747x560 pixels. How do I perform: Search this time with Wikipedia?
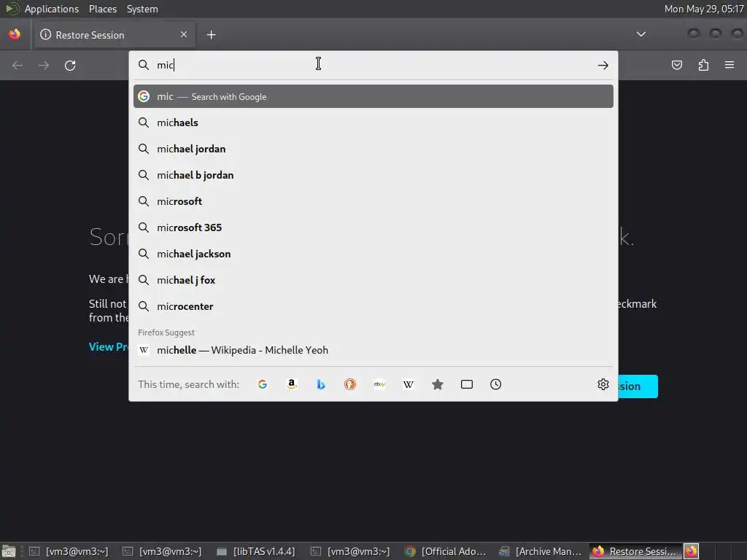coord(409,384)
